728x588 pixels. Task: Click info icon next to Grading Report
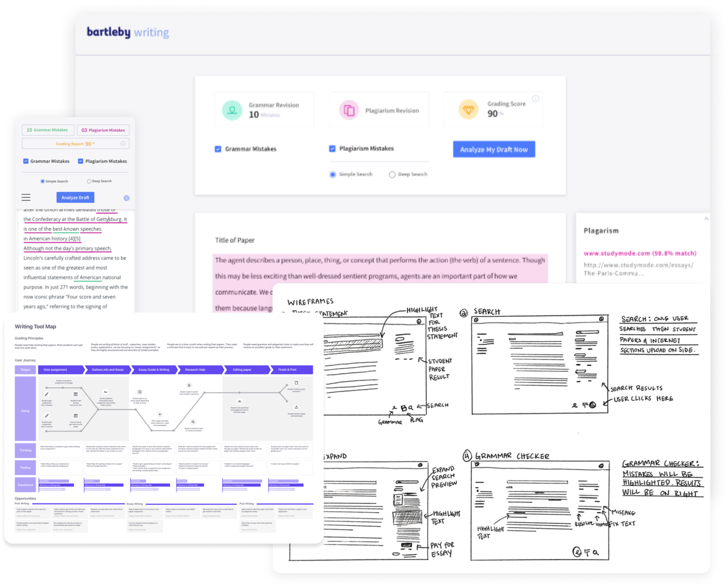point(123,144)
